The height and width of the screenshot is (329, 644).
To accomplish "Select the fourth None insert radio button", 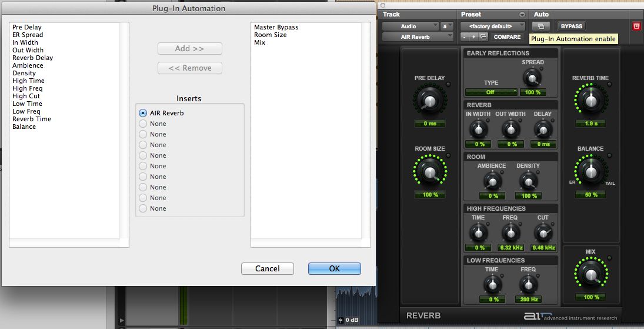I will [142, 155].
